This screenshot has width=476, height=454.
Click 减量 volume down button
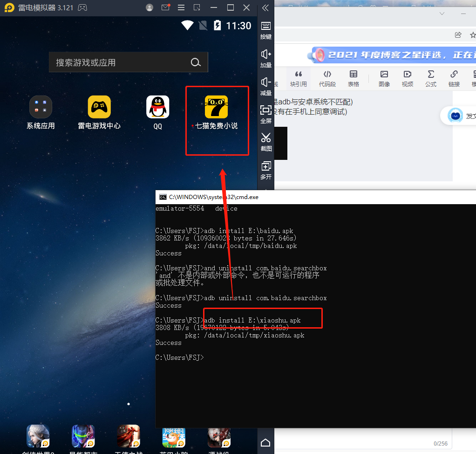tap(265, 87)
